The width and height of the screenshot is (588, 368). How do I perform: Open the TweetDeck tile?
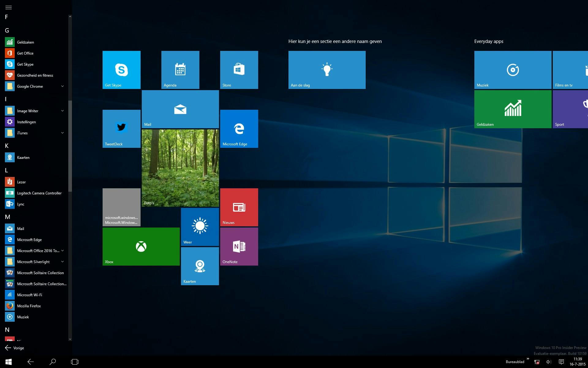(x=121, y=129)
